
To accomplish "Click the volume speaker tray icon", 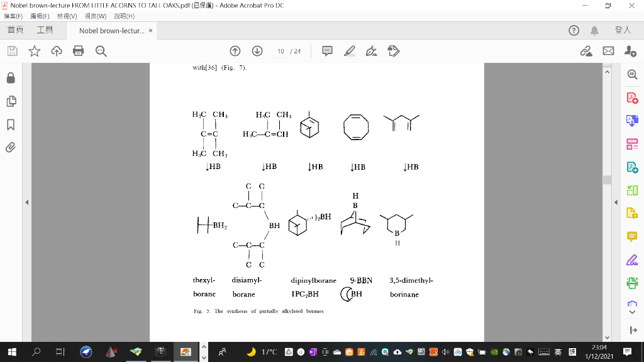I will pos(446,352).
